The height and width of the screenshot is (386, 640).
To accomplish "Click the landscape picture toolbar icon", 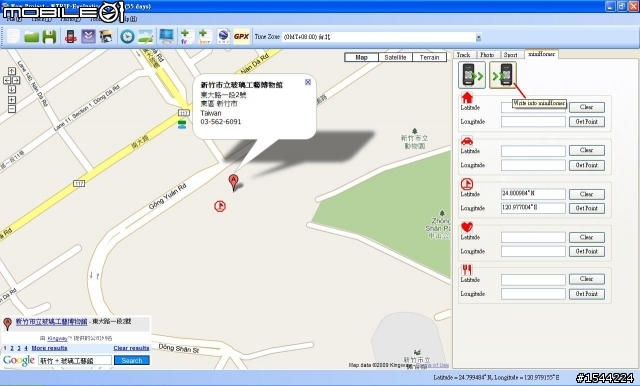I will tap(145, 37).
